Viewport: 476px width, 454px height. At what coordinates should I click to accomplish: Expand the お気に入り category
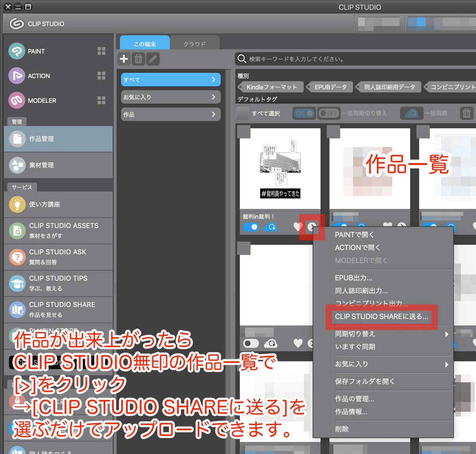coord(171,97)
